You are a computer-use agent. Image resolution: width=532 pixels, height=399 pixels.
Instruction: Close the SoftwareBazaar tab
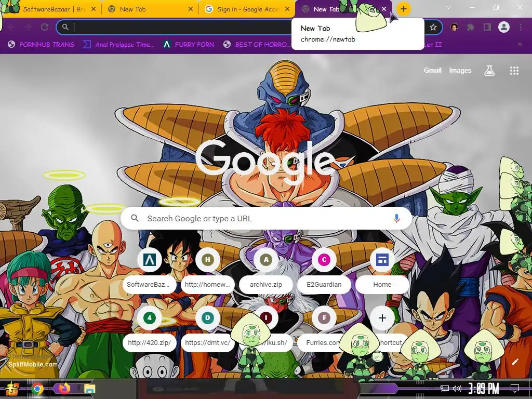[94, 9]
